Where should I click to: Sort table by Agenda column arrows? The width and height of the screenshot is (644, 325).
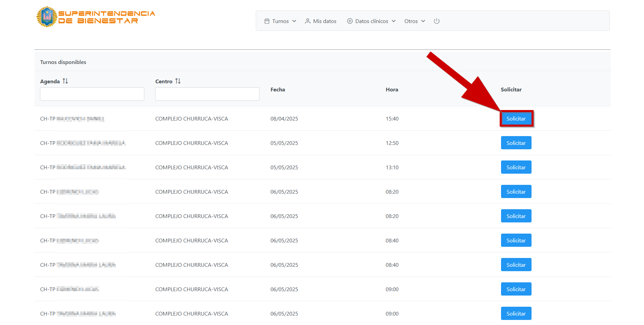click(65, 81)
